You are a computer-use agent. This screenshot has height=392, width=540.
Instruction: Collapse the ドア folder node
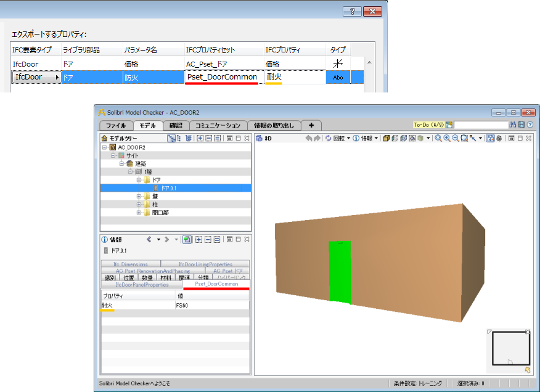(x=139, y=180)
